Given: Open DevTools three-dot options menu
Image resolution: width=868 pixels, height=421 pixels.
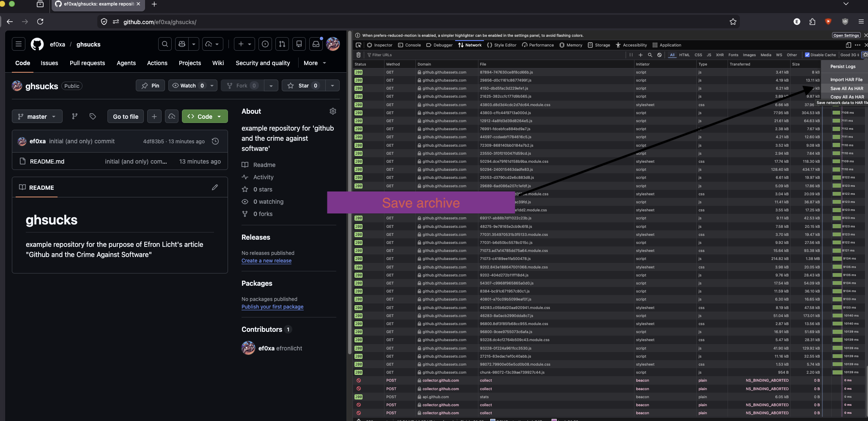Looking at the screenshot, I should click(857, 45).
